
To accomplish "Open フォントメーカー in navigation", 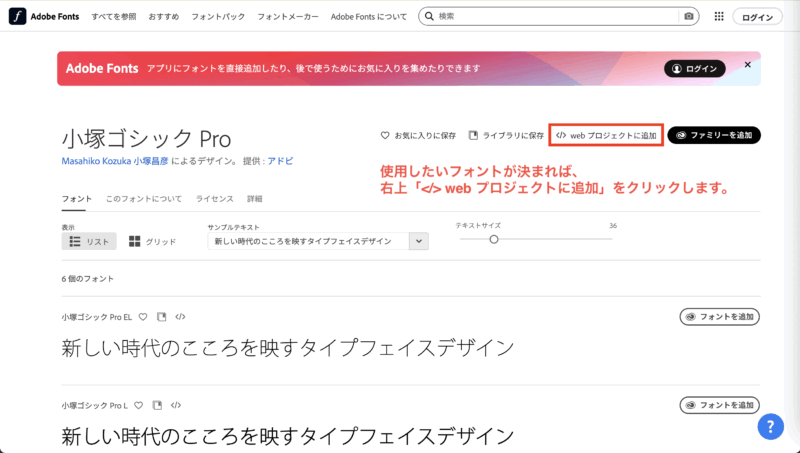I will pyautogui.click(x=288, y=16).
